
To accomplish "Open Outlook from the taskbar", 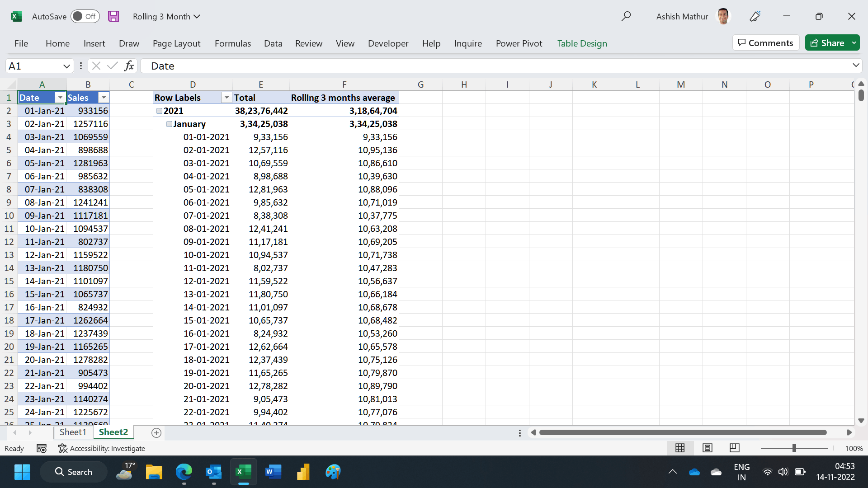I will point(213,472).
